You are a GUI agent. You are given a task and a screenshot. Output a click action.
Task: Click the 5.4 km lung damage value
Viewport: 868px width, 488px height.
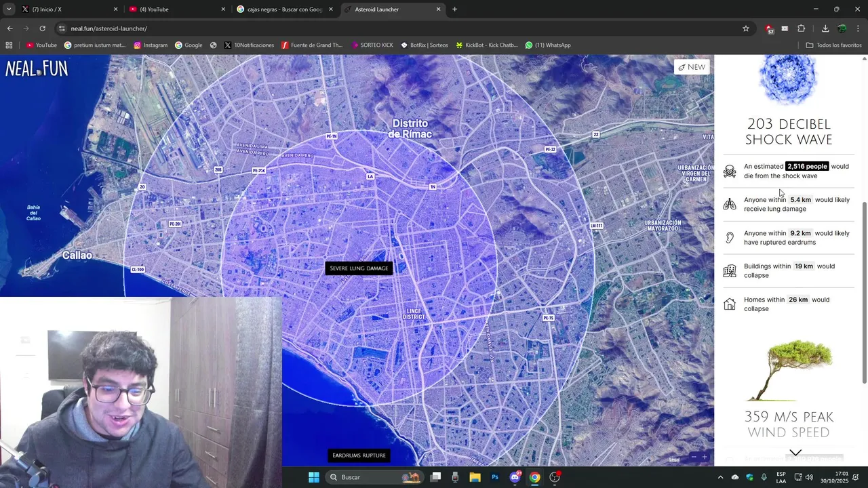tap(800, 200)
